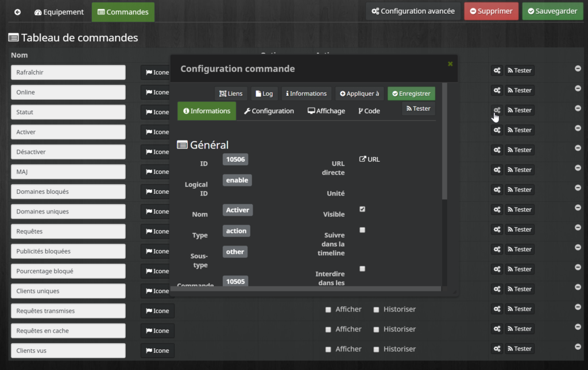
Task: Click the ID value 10506
Action: coord(235,159)
